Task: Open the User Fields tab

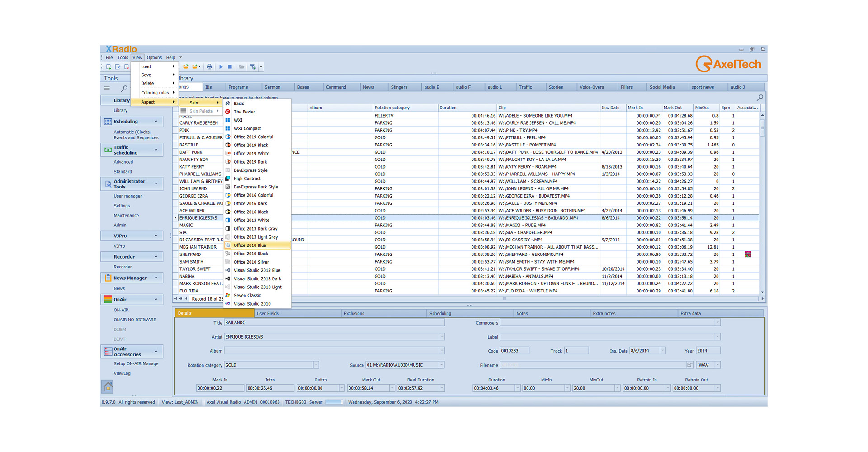Action: click(x=268, y=313)
